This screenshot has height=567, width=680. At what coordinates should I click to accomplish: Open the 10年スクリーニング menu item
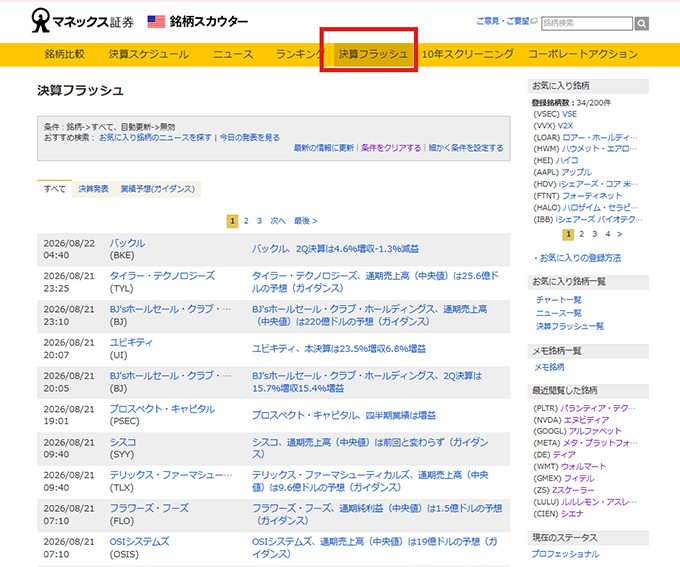468,54
